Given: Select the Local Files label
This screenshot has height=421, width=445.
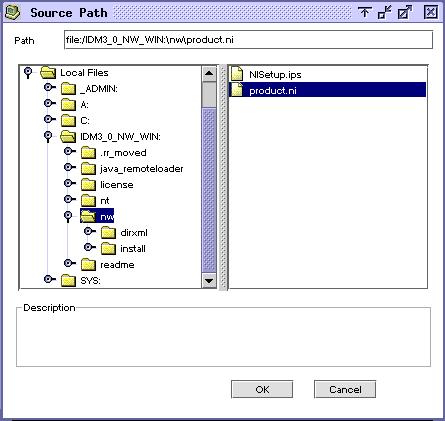Looking at the screenshot, I should pyautogui.click(x=84, y=73).
